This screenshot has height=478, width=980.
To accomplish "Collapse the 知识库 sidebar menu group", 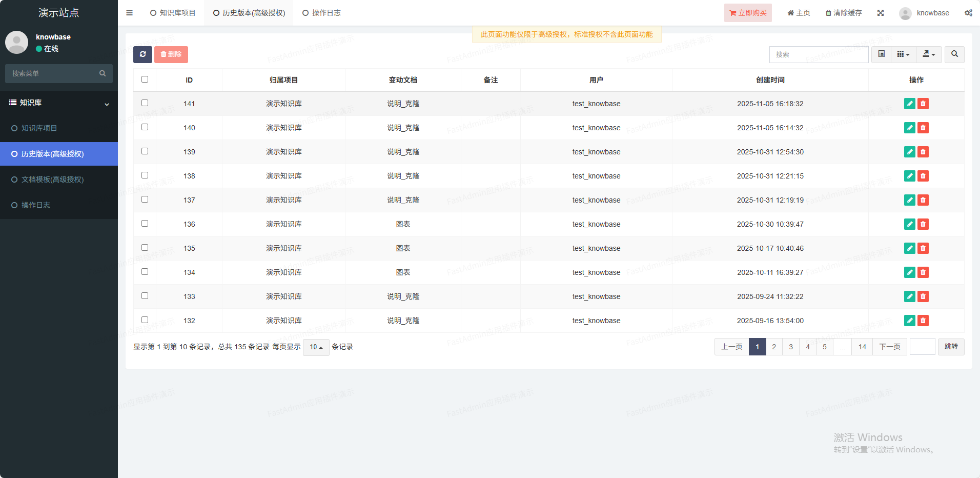I will point(59,103).
